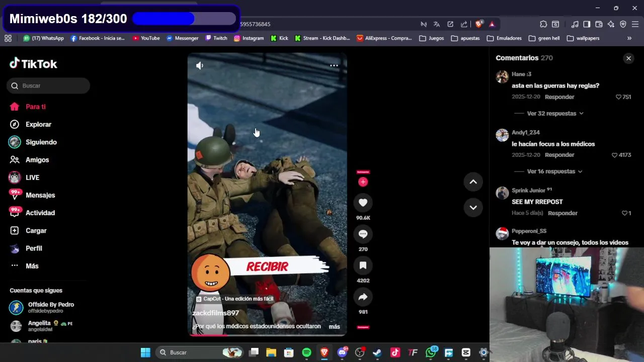Show hidden bookmarks with double chevron
644x362 pixels.
click(x=629, y=38)
